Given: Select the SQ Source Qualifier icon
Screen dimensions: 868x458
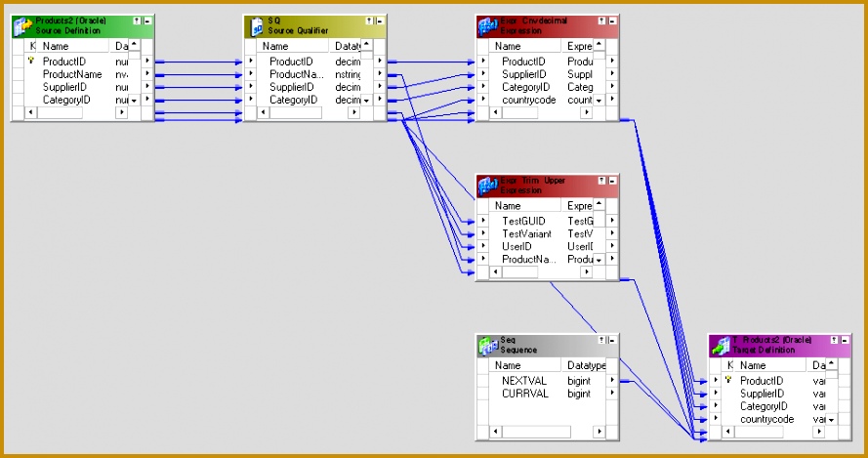Looking at the screenshot, I should tap(257, 26).
